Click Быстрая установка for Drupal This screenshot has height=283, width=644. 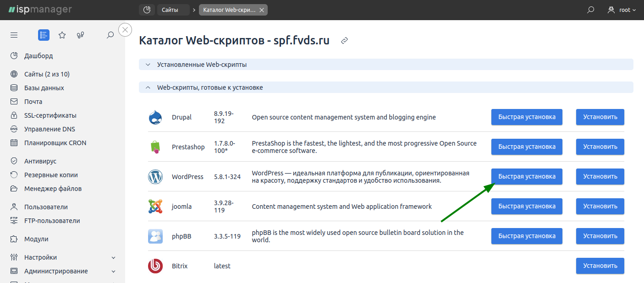click(527, 117)
